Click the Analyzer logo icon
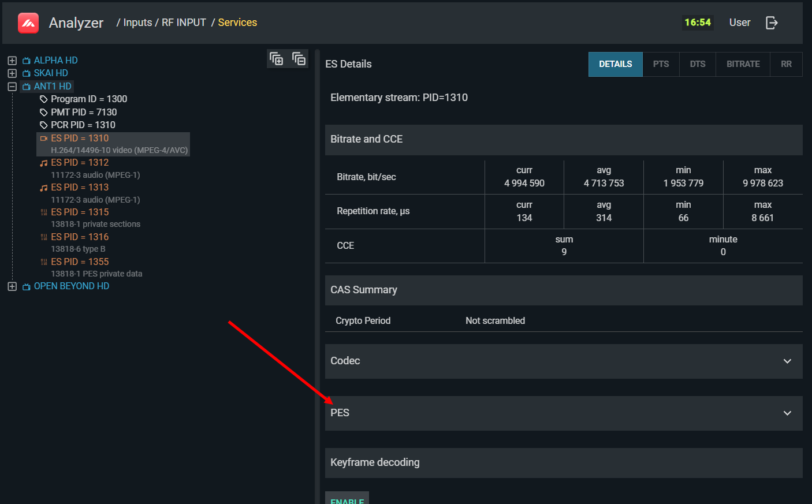The height and width of the screenshot is (504, 812). point(28,23)
